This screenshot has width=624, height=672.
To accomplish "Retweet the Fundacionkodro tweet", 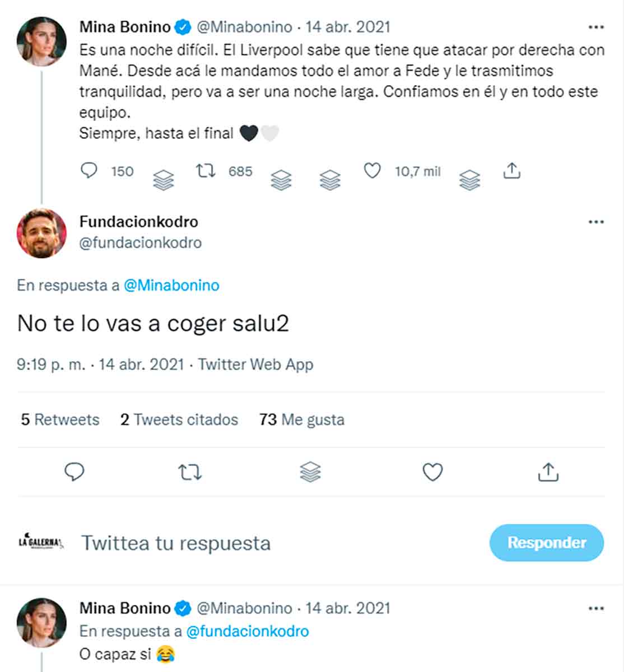I will [190, 473].
